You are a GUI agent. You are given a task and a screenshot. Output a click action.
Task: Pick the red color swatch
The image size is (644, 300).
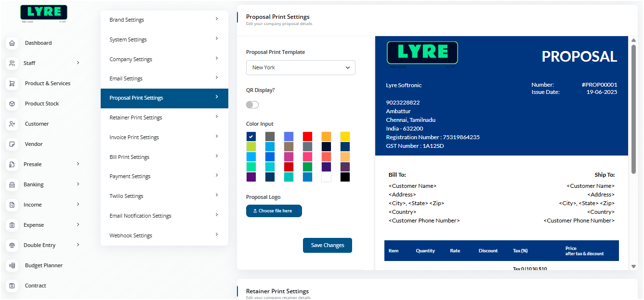pyautogui.click(x=307, y=137)
